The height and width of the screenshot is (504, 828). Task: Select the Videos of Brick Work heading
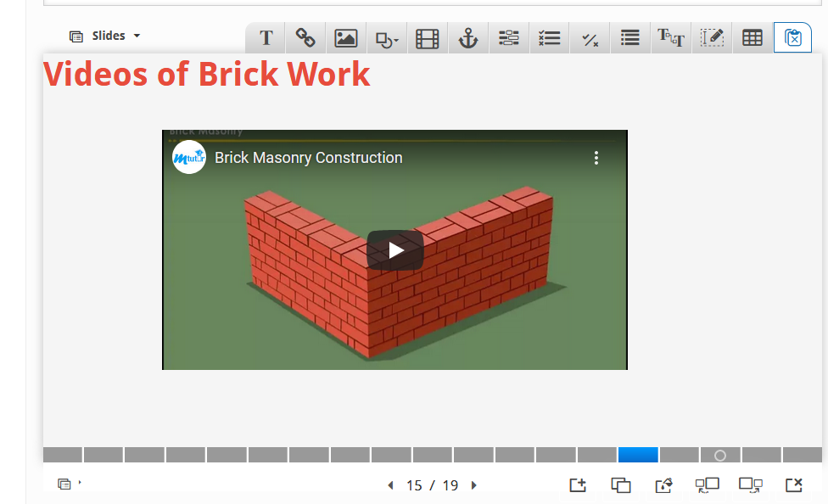click(x=206, y=74)
